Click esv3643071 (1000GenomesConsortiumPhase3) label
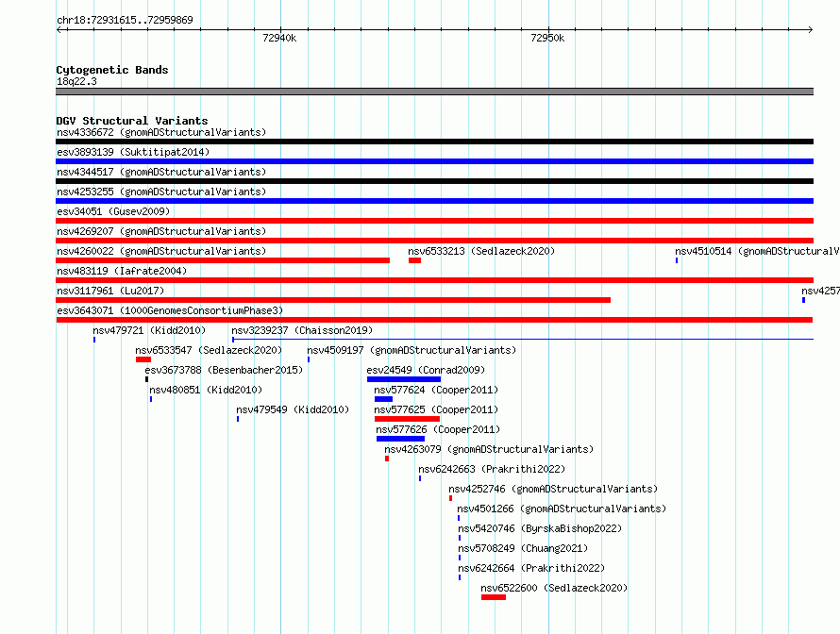This screenshot has height=634, width=840. pyautogui.click(x=170, y=310)
